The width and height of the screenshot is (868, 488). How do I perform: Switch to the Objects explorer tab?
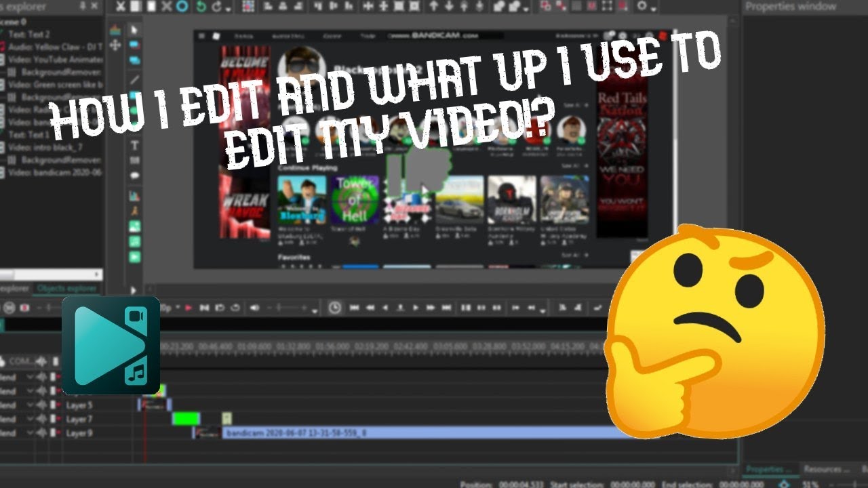coord(67,289)
